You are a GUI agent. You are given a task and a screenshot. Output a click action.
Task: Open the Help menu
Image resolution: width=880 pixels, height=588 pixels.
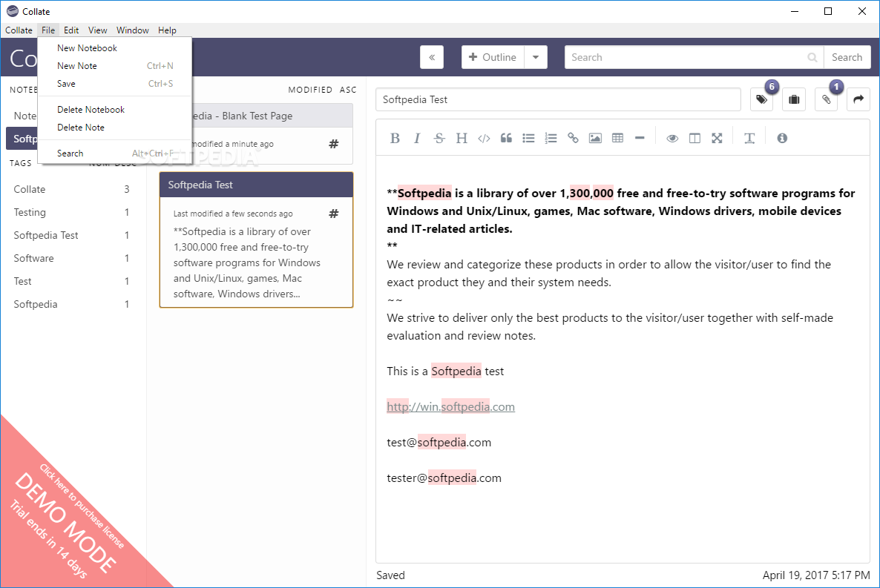tap(167, 30)
